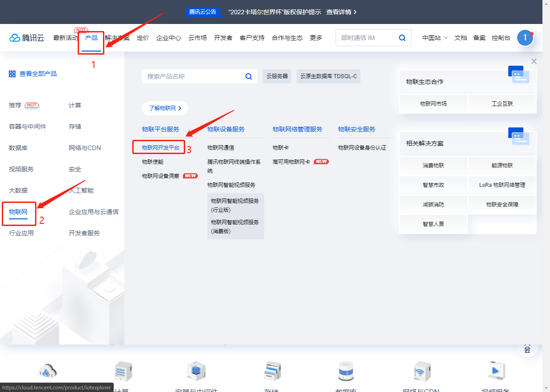Expand the 中国站 region dropdown
Viewport: 550px width, 392px height.
(x=434, y=38)
